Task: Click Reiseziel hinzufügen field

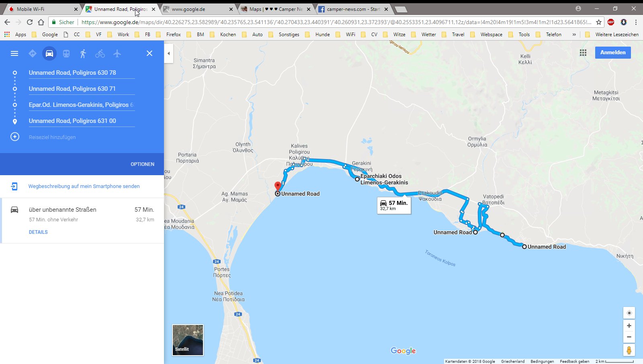Action: tap(82, 137)
